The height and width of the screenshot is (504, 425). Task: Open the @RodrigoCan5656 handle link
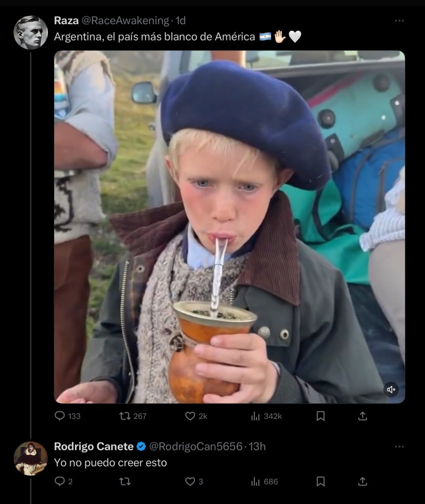click(x=196, y=446)
